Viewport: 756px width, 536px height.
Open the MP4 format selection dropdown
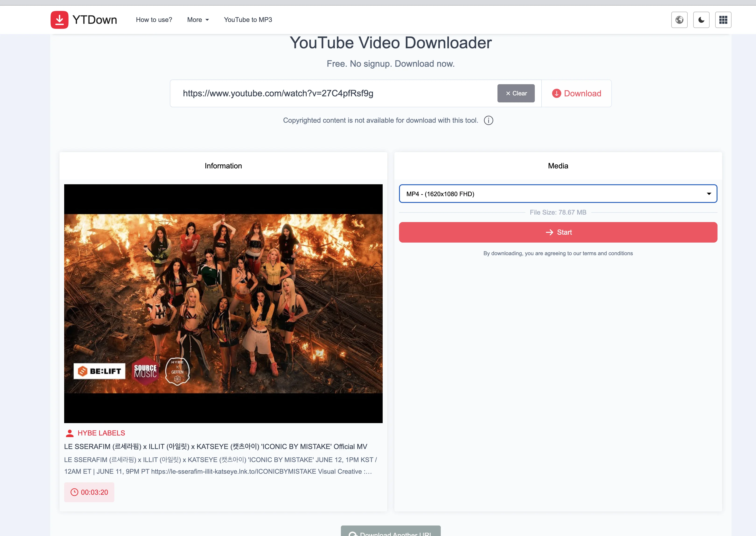558,194
